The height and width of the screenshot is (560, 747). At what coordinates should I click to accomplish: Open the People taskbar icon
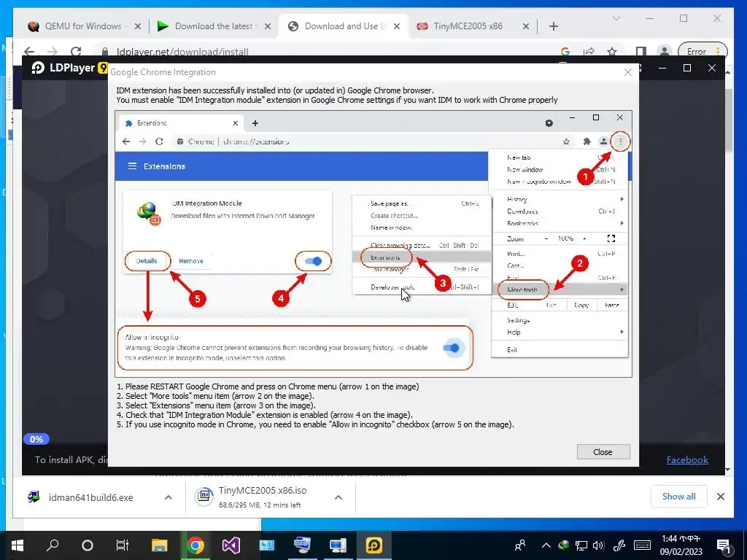pyautogui.click(x=520, y=545)
